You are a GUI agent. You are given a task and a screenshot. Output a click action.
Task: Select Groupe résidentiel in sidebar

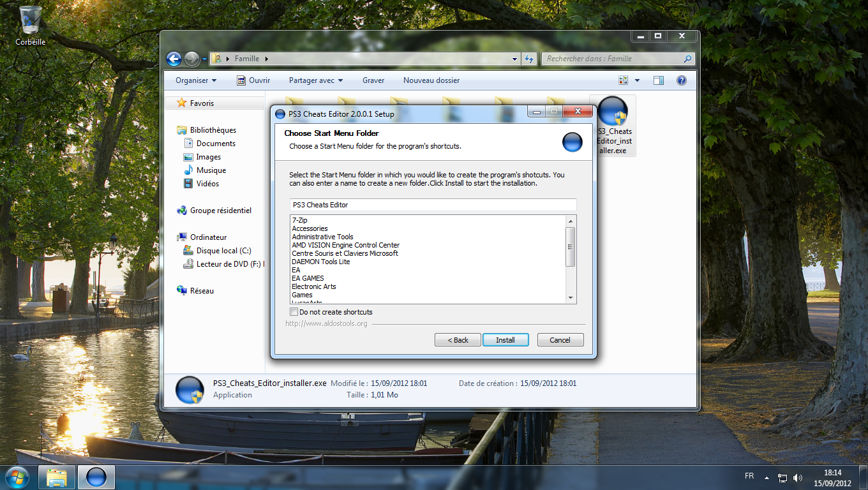(x=221, y=211)
